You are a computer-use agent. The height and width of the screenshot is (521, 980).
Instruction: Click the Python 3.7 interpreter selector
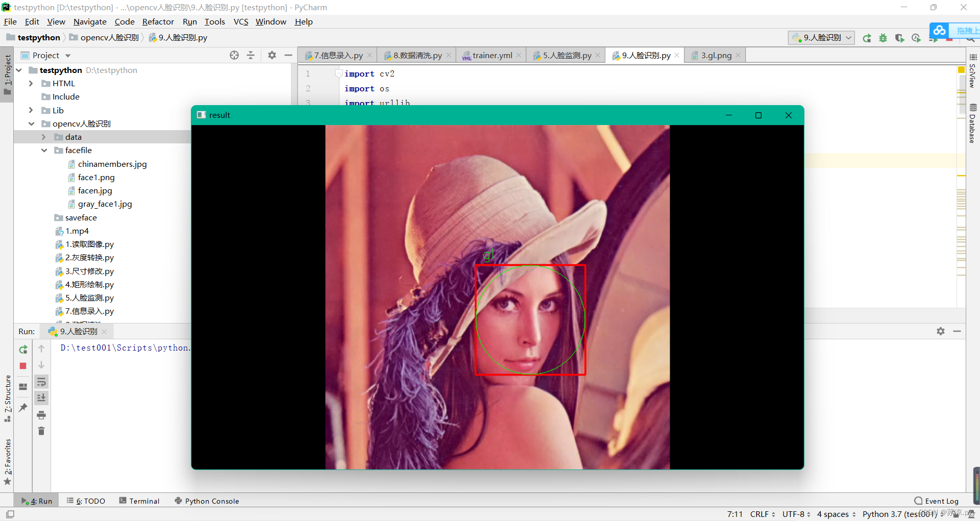pos(900,514)
